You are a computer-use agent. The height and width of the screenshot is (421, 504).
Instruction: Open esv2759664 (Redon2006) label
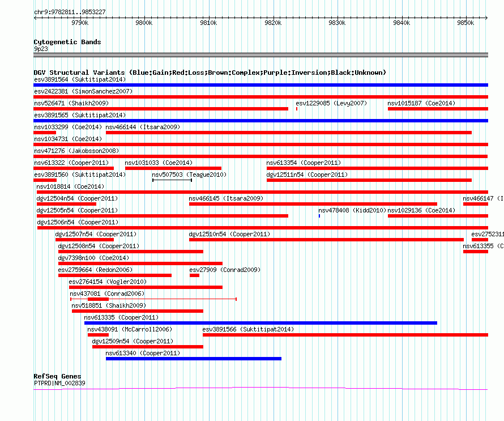[x=95, y=270]
